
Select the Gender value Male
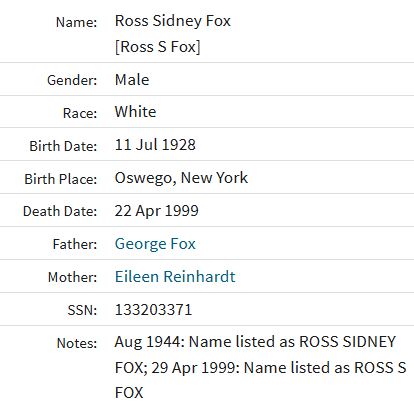tap(132, 80)
